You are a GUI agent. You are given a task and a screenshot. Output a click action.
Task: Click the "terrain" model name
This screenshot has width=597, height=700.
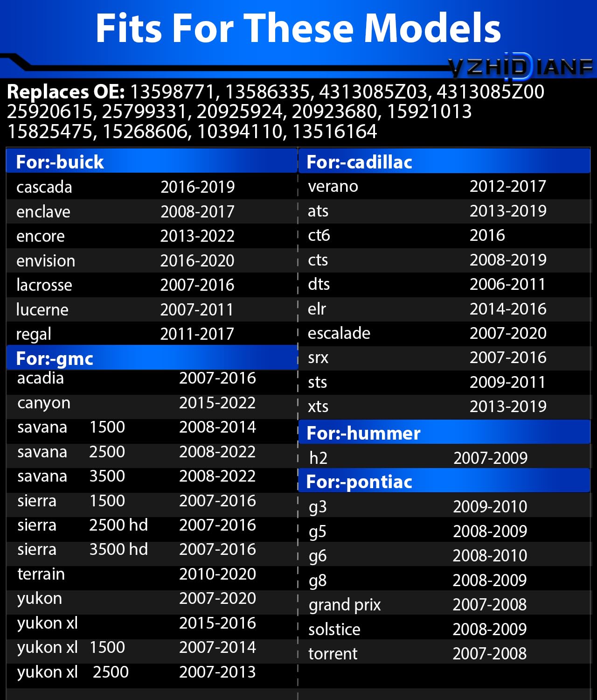(x=41, y=574)
